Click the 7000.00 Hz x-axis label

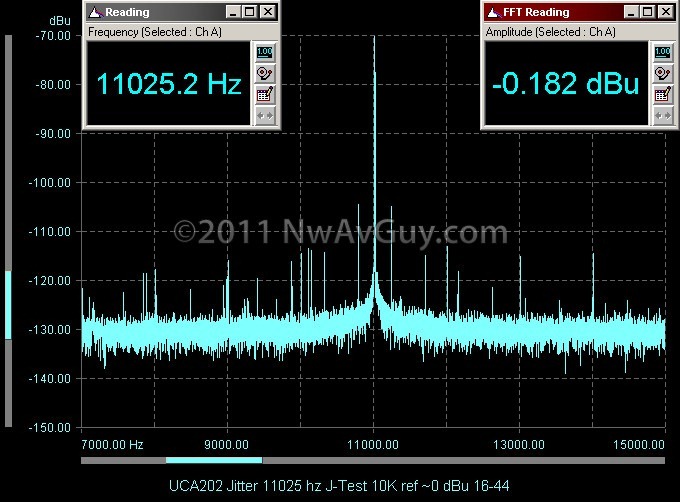[x=112, y=445]
